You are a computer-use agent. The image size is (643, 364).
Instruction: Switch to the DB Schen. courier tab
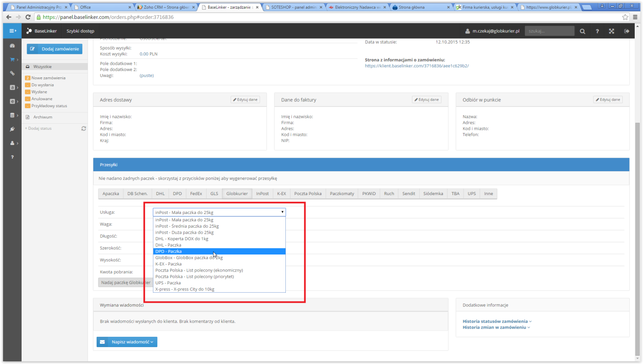point(138,194)
